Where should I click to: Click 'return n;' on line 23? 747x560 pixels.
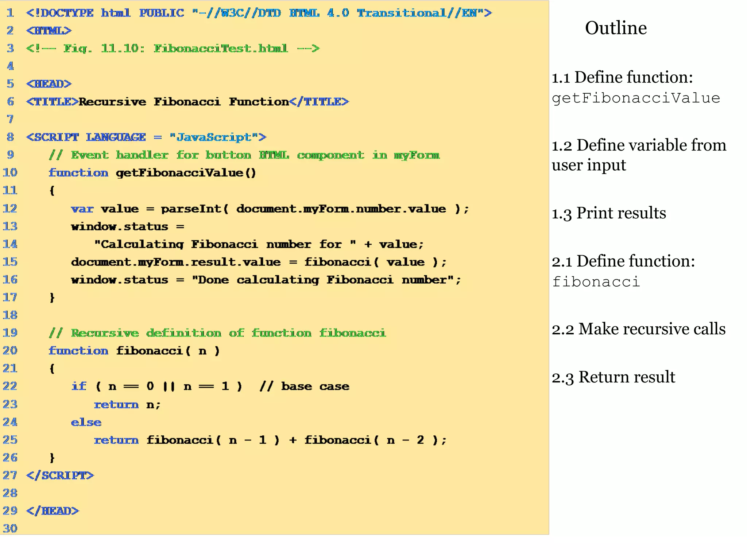[x=127, y=405]
